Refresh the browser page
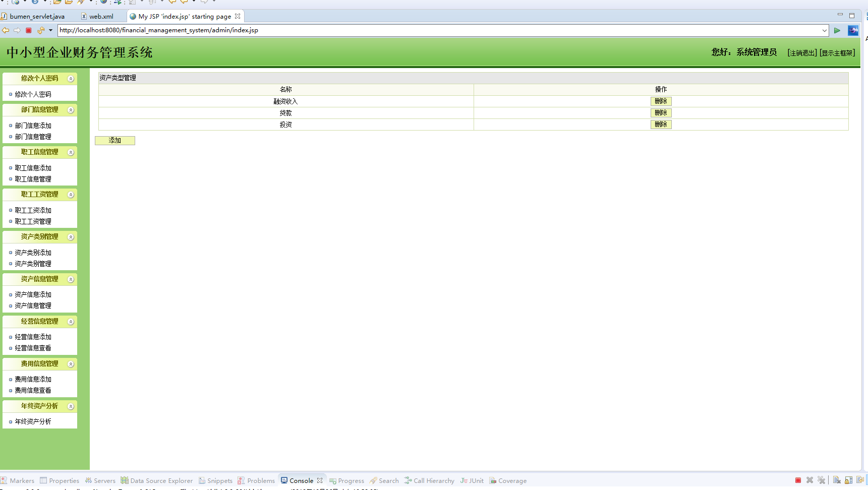Image resolution: width=868 pixels, height=490 pixels. 41,30
